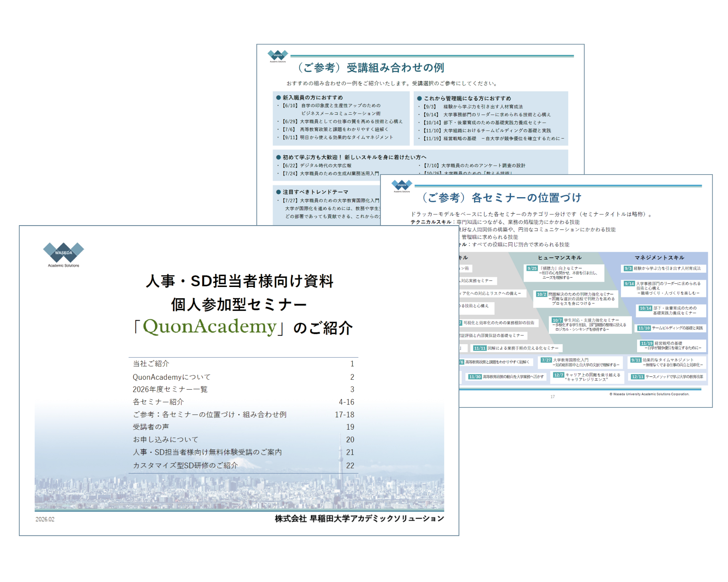Image resolution: width=728 pixels, height=582 pixels.
Task: Open the 2026年度セミナー一覧 contents entry
Action: [x=170, y=389]
